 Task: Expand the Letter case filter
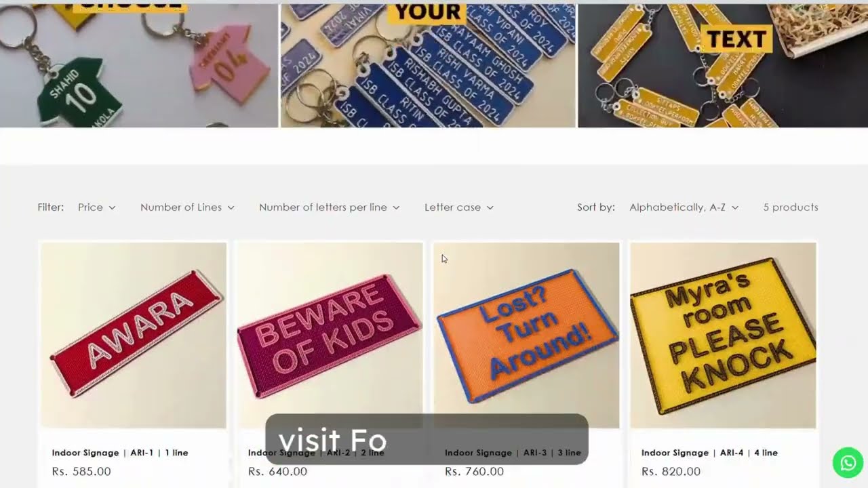click(x=459, y=207)
